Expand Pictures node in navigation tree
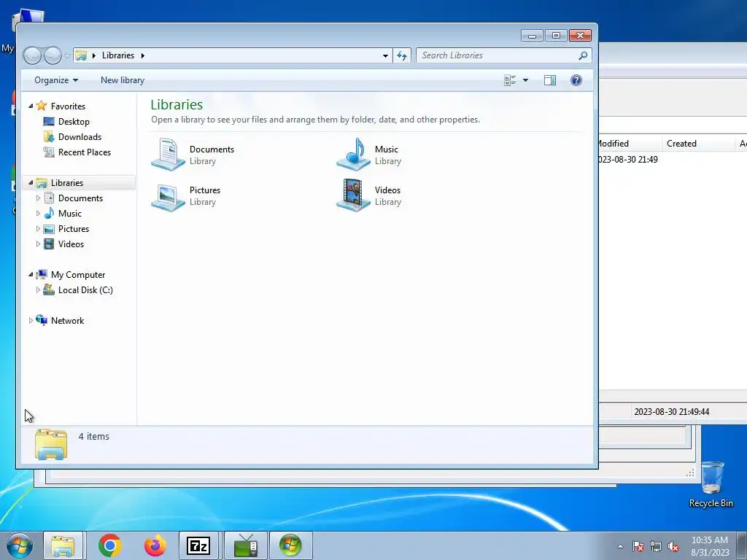The height and width of the screenshot is (560, 747). pyautogui.click(x=38, y=228)
